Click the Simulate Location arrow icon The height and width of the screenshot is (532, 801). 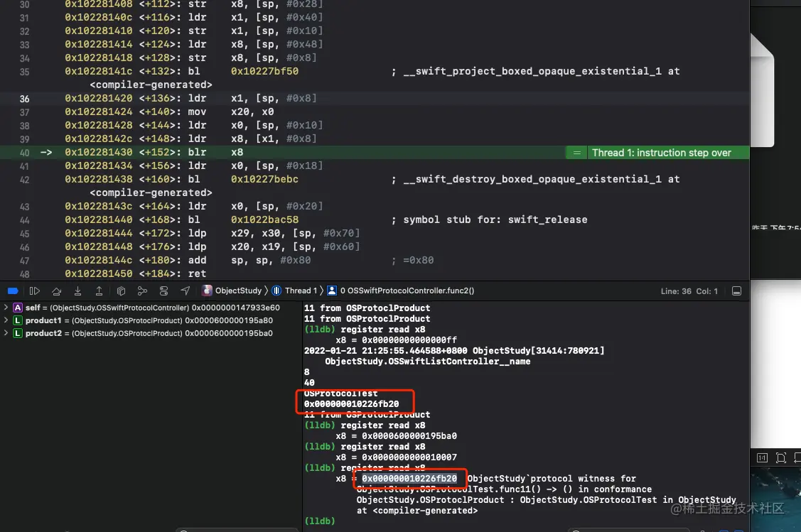(185, 291)
